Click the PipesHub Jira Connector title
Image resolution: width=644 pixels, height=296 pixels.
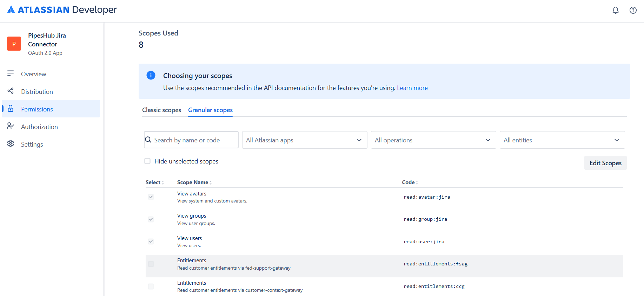click(47, 40)
